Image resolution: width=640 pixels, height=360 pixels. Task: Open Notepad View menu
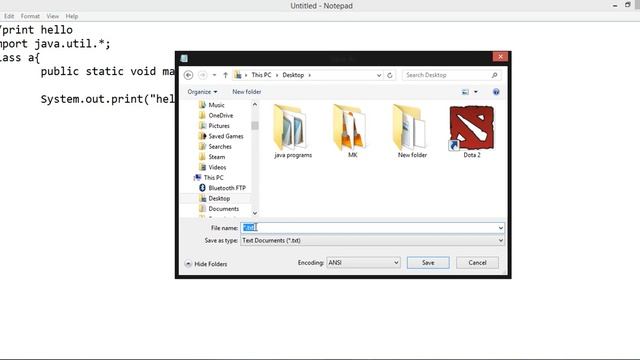pos(52,16)
